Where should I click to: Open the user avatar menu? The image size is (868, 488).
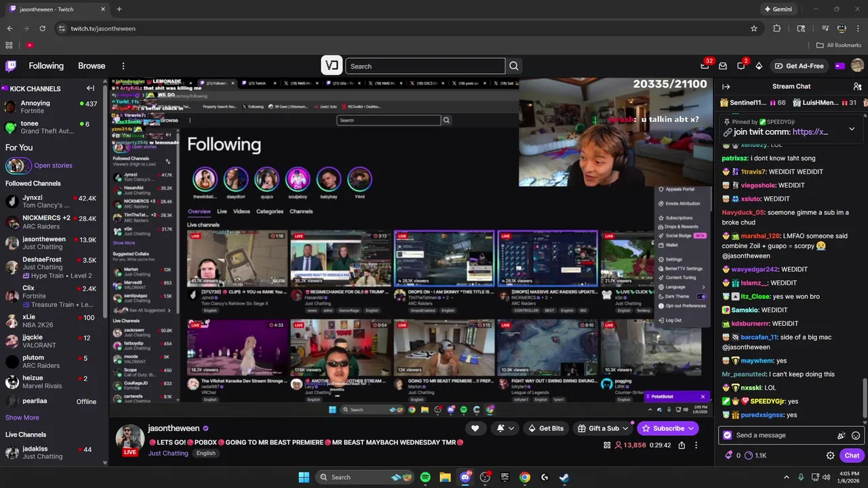(x=857, y=66)
